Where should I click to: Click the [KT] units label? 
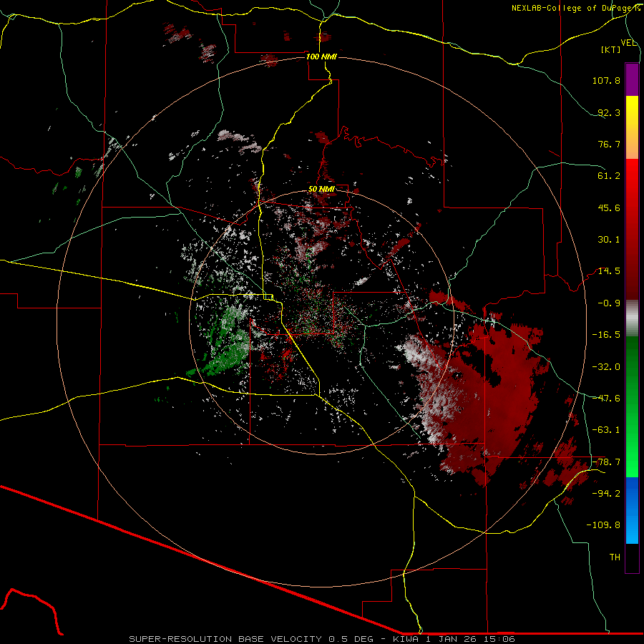[611, 49]
